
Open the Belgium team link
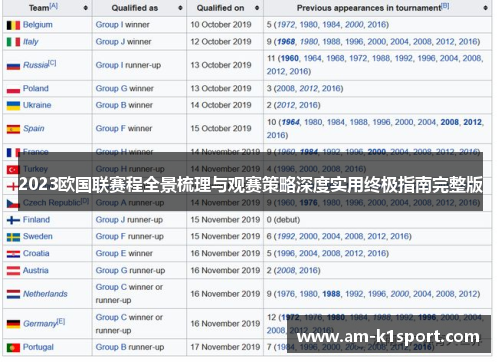point(38,25)
